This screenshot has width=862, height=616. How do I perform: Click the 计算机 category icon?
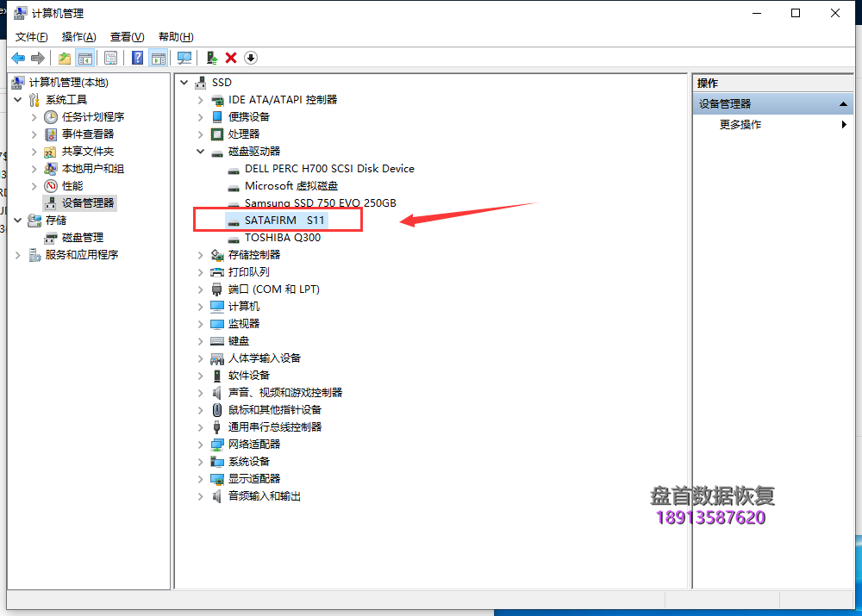click(x=217, y=307)
